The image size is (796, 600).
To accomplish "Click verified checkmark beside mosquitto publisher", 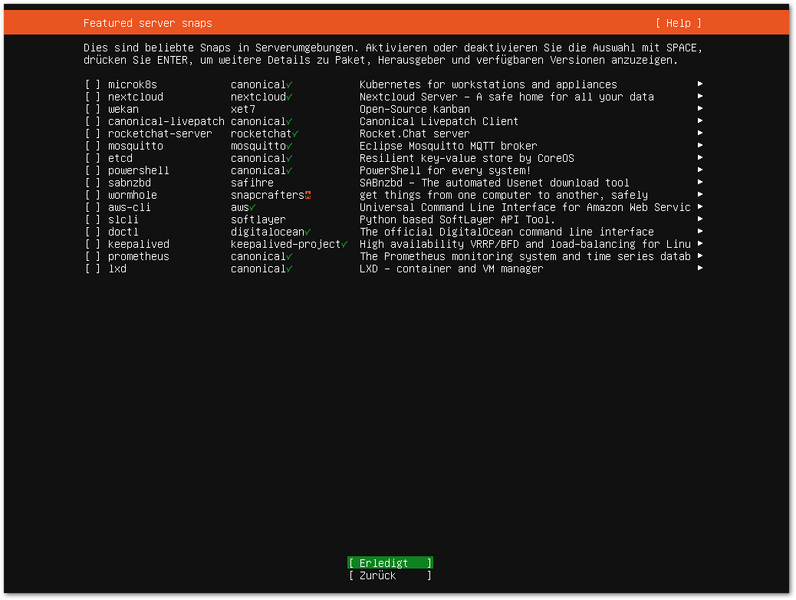I will [x=289, y=146].
